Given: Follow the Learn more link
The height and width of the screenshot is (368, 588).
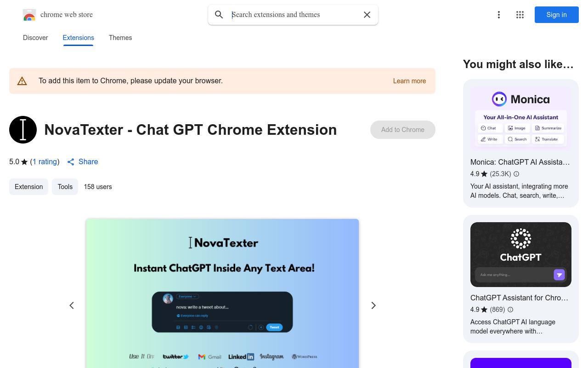Looking at the screenshot, I should (409, 81).
